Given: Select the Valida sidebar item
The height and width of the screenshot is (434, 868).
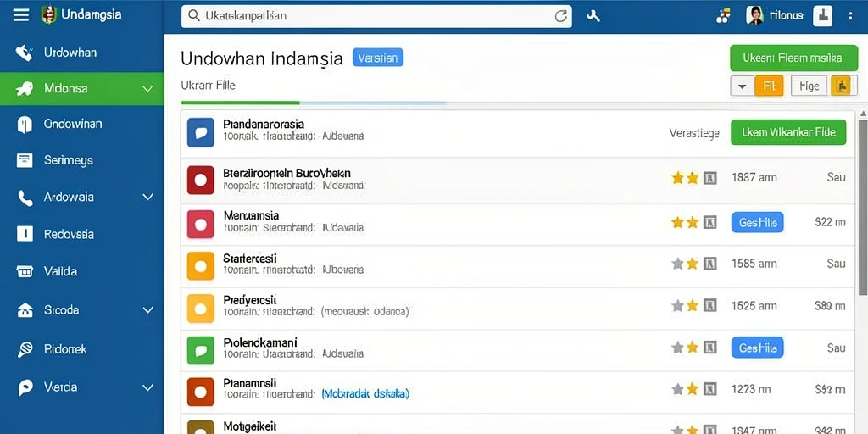Looking at the screenshot, I should click(82, 271).
